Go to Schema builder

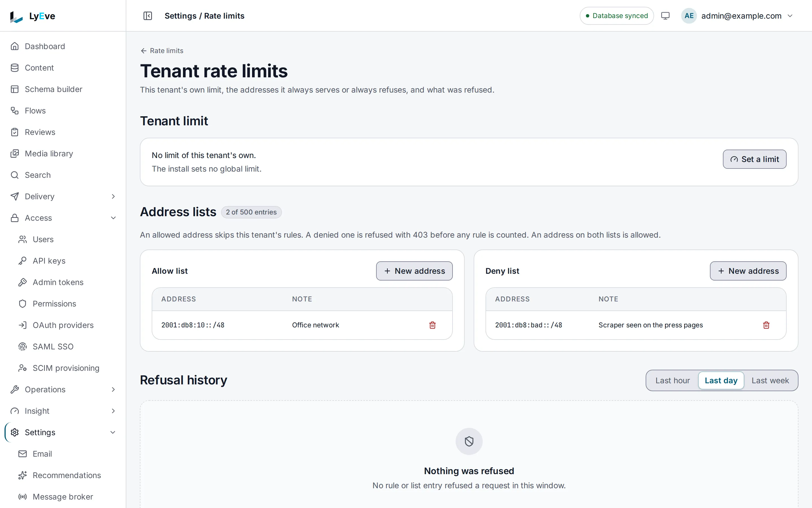click(63, 89)
